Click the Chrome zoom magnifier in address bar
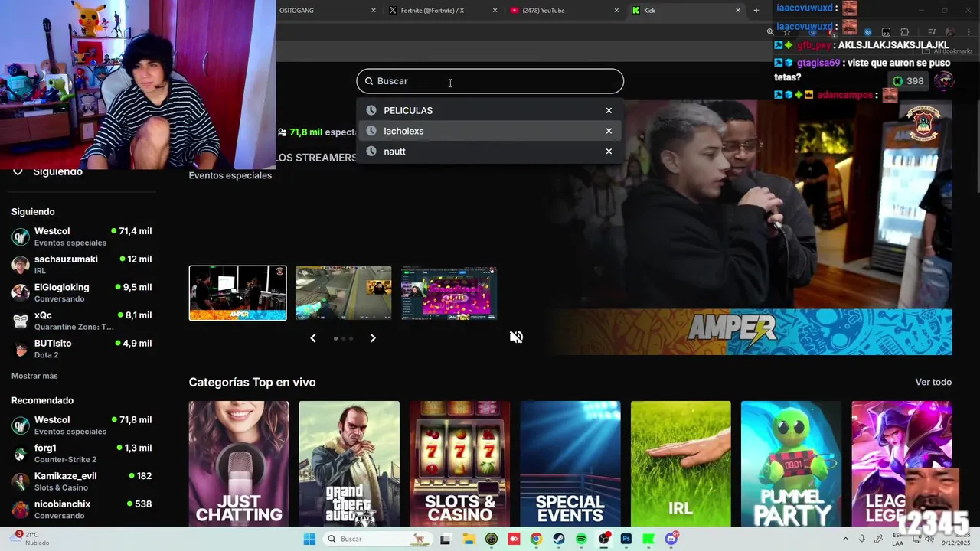 (x=770, y=31)
